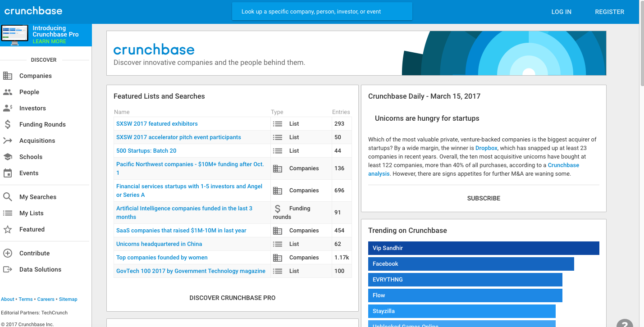The width and height of the screenshot is (644, 327).
Task: Click the Funding Rounds dollar icon in sidebar
Action: pyautogui.click(x=8, y=124)
